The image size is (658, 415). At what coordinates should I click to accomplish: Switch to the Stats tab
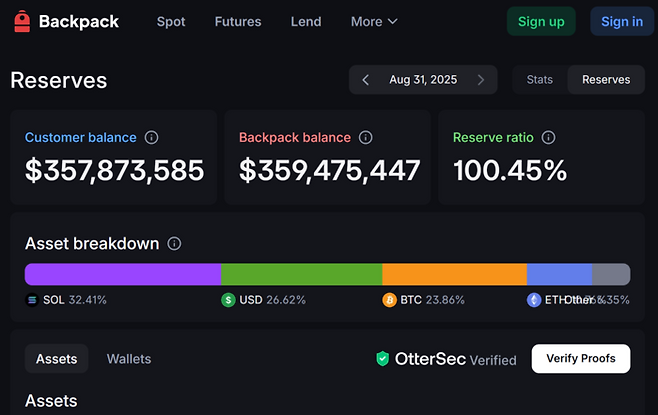(x=540, y=80)
